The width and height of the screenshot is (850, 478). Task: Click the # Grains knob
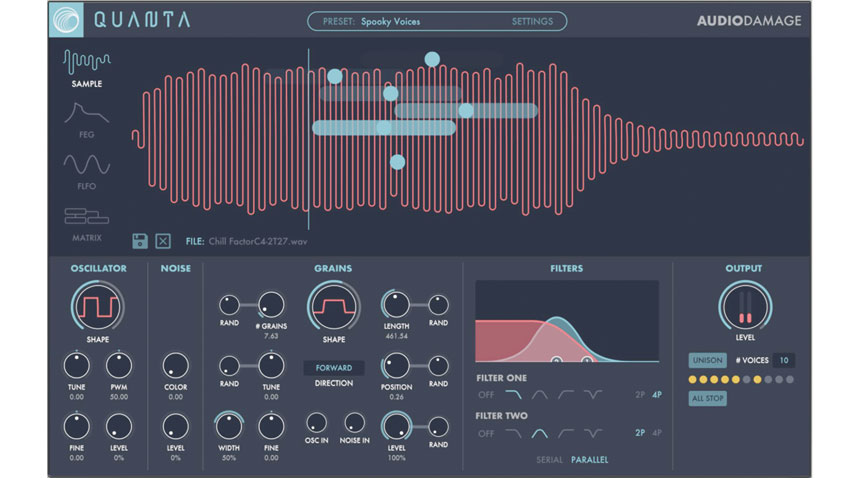[x=271, y=305]
